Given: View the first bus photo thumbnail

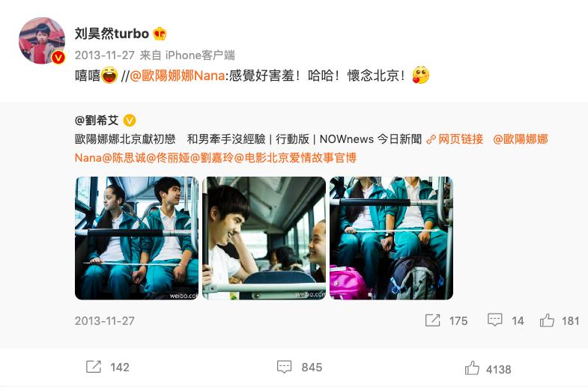Looking at the screenshot, I should click(x=136, y=238).
